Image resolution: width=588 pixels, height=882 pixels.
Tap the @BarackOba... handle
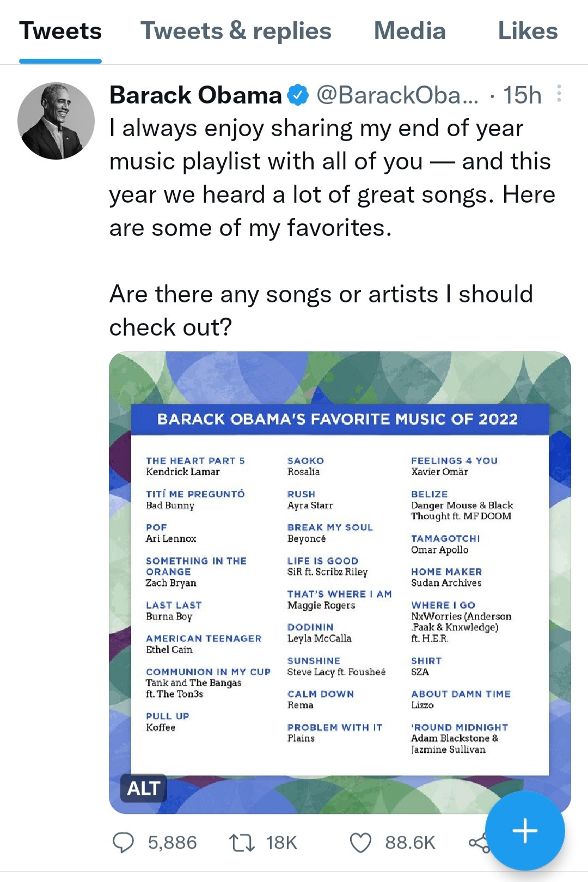397,95
